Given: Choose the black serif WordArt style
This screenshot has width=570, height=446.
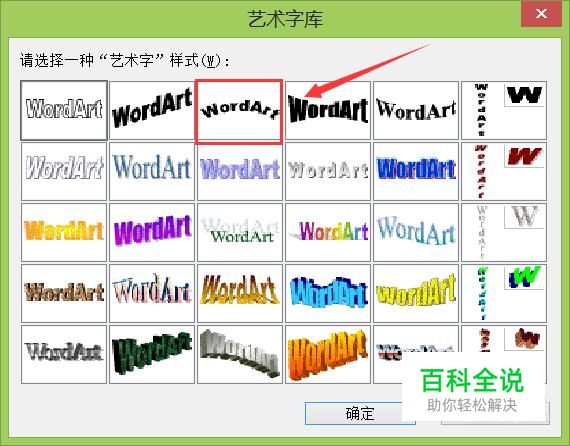Looking at the screenshot, I should [x=416, y=111].
